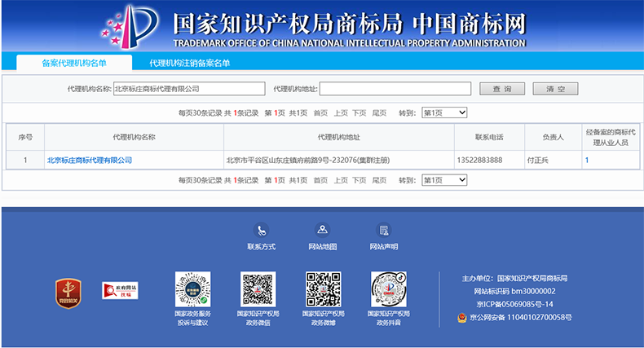
Task: Click the police badge icon beside 京公网安备
Action: coord(462,318)
